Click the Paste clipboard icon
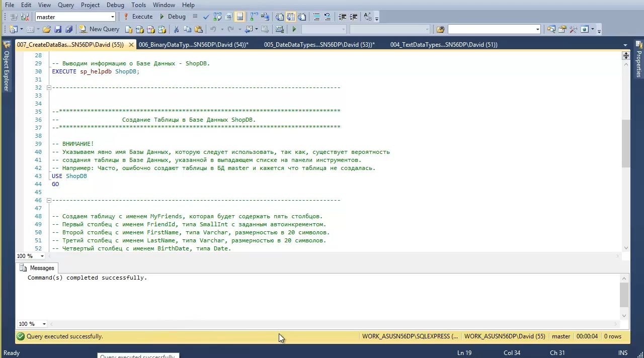 pos(198,29)
